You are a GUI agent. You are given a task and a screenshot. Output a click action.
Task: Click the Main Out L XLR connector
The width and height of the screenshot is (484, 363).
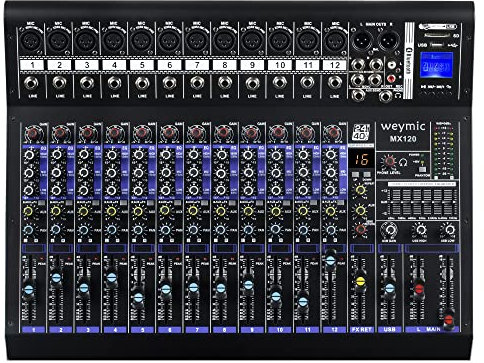(x=362, y=40)
